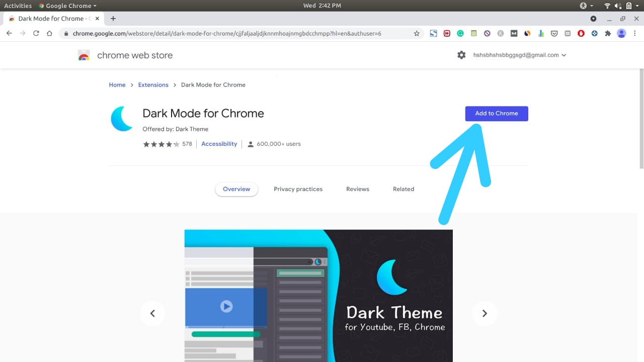Viewport: 644px width, 362px height.
Task: Click the Dark Theme promo image
Action: point(318,296)
